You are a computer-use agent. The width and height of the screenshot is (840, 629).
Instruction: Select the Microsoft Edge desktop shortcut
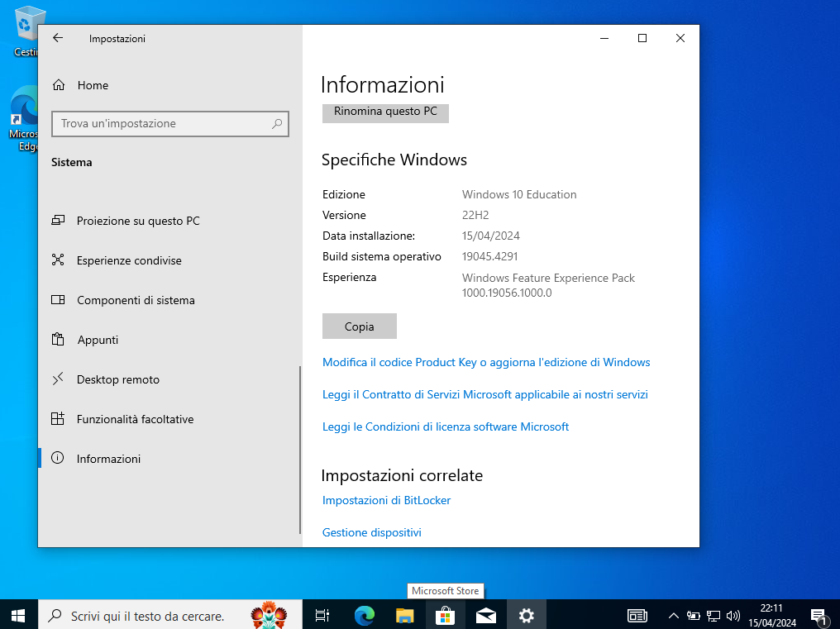[x=24, y=119]
